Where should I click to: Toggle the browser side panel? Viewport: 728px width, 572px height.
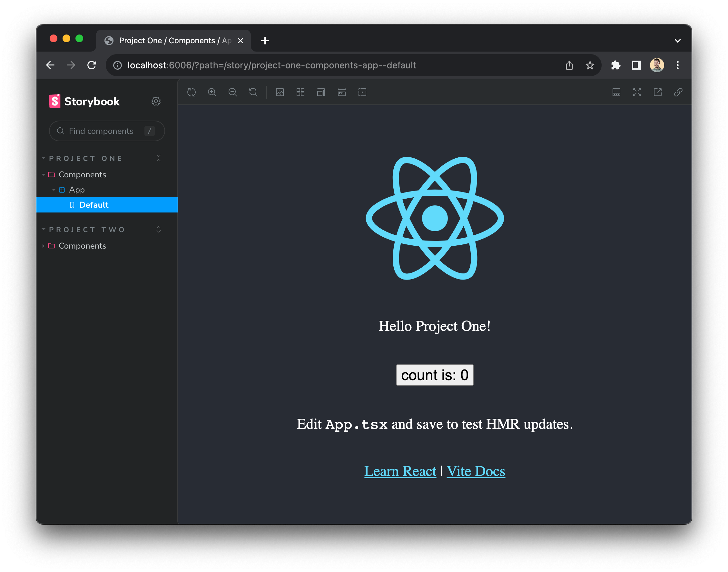(x=636, y=65)
